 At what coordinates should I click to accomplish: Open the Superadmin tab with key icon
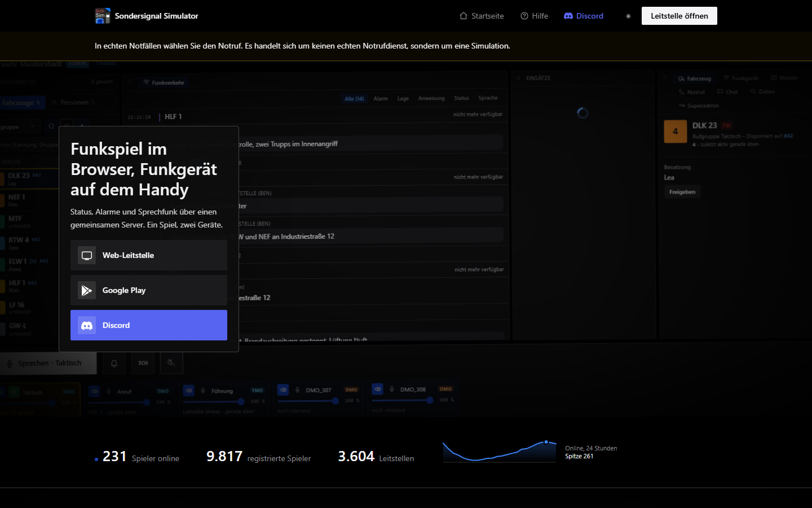point(699,106)
